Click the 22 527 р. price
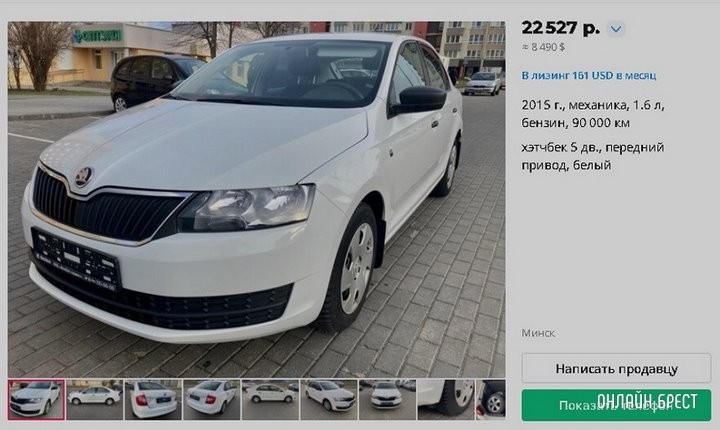The height and width of the screenshot is (430, 720). 561,28
